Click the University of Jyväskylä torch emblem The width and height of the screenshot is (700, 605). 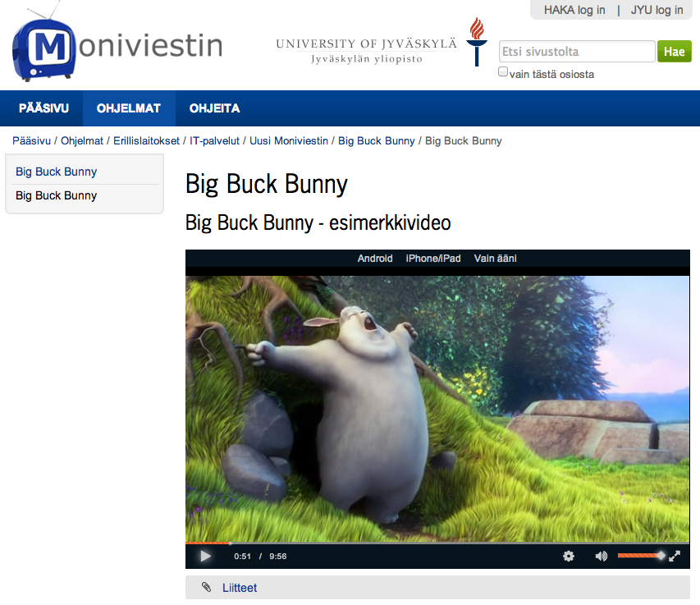475,42
